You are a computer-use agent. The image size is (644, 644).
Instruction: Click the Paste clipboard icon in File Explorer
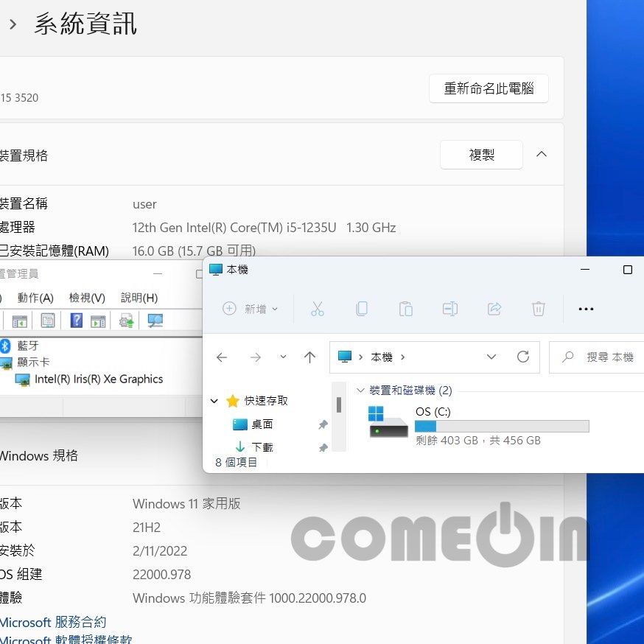[406, 309]
